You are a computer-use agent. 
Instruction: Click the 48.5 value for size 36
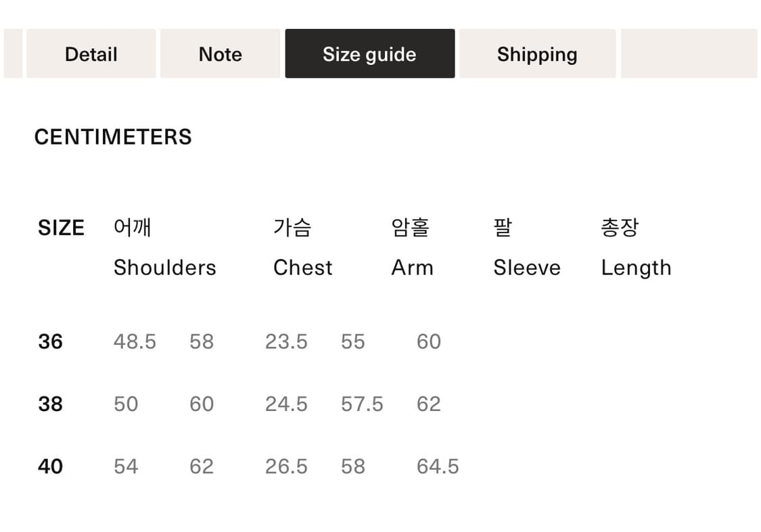[135, 341]
